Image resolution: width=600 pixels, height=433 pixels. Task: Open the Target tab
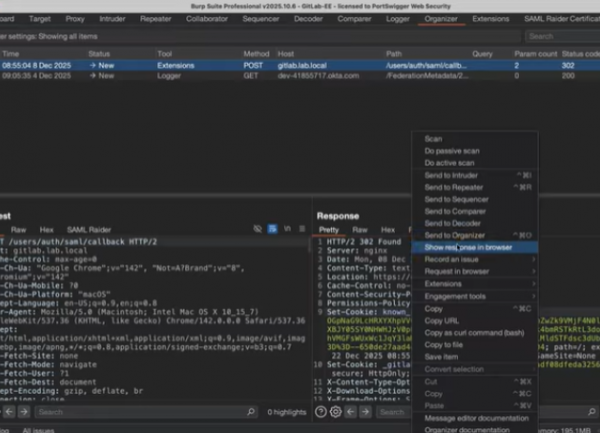click(40, 19)
